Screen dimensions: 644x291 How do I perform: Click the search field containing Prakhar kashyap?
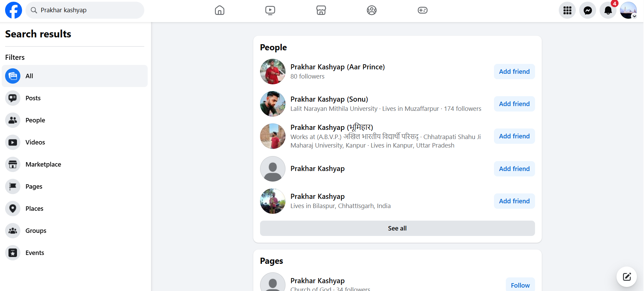pos(89,10)
